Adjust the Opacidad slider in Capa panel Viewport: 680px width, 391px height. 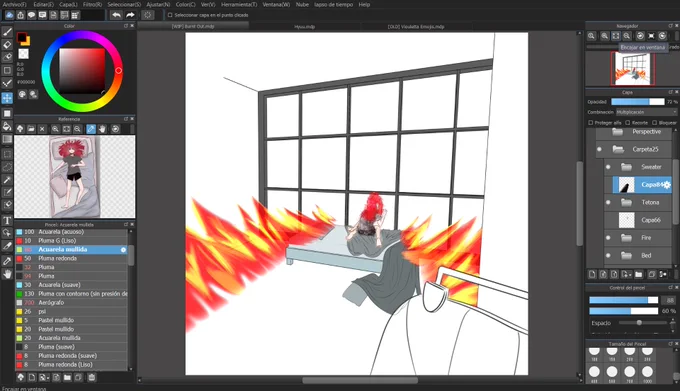pyautogui.click(x=638, y=102)
